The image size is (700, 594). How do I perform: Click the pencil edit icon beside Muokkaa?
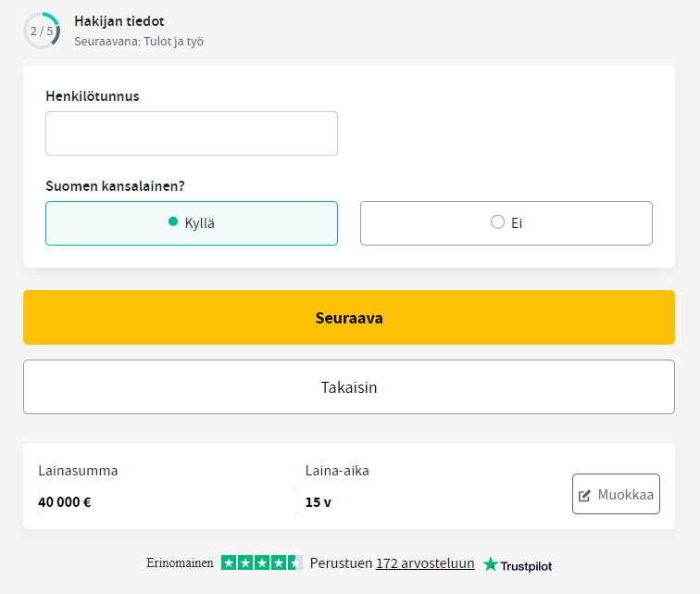(x=584, y=495)
